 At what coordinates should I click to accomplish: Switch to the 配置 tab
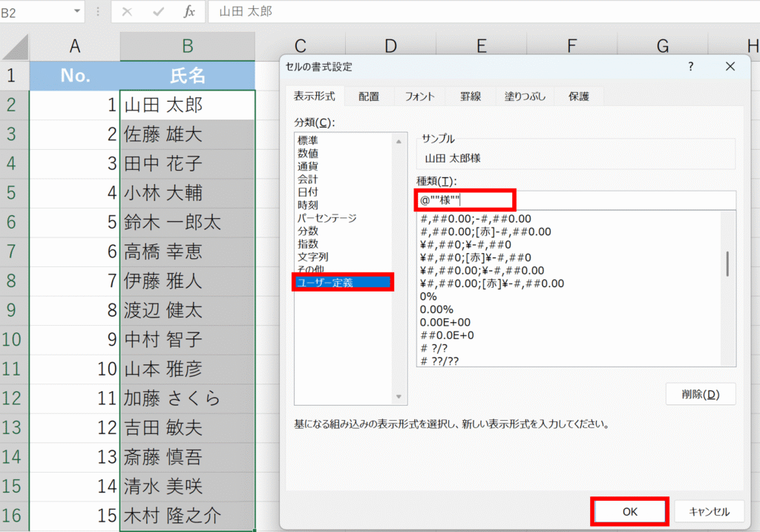(x=368, y=96)
